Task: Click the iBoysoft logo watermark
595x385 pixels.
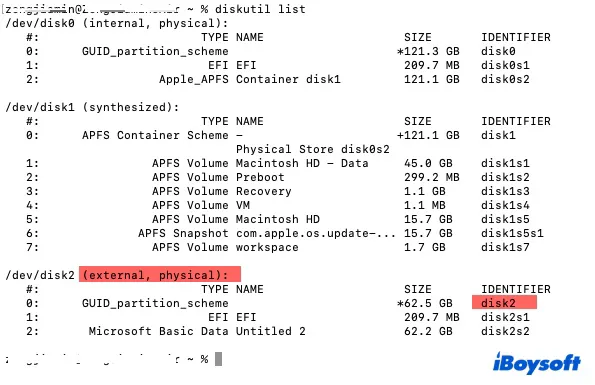Action: pos(537,363)
